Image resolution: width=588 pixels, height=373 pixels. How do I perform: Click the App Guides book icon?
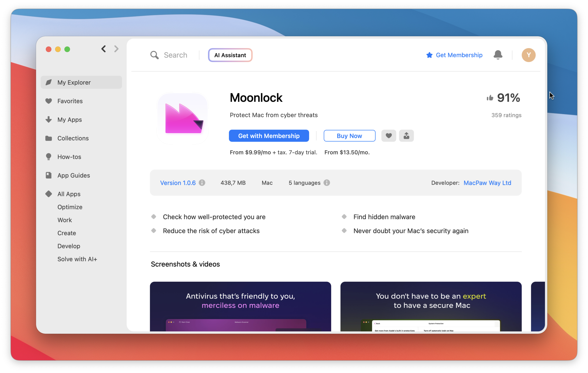pyautogui.click(x=49, y=175)
